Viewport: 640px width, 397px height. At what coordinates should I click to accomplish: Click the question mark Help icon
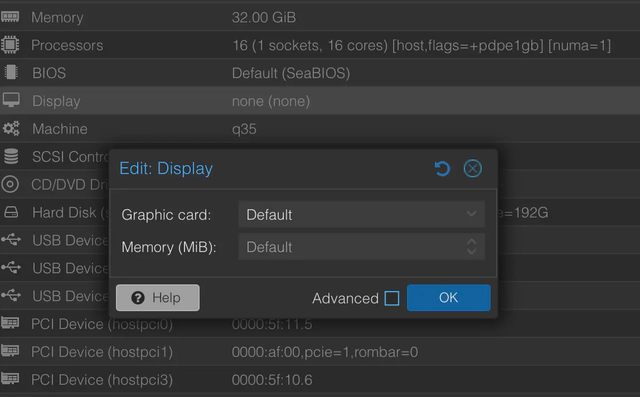point(138,298)
